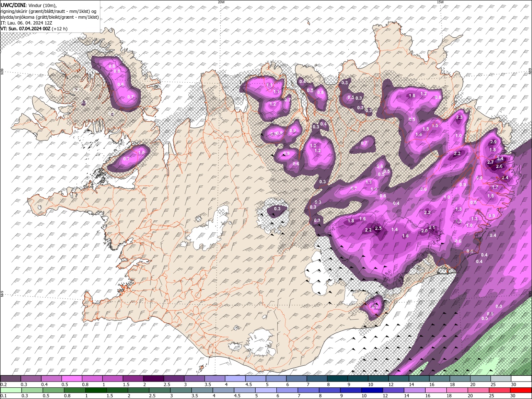The height and width of the screenshot is (399, 532).
Task: Click the 2.4 precipitation value on the map
Action: click(505, 177)
